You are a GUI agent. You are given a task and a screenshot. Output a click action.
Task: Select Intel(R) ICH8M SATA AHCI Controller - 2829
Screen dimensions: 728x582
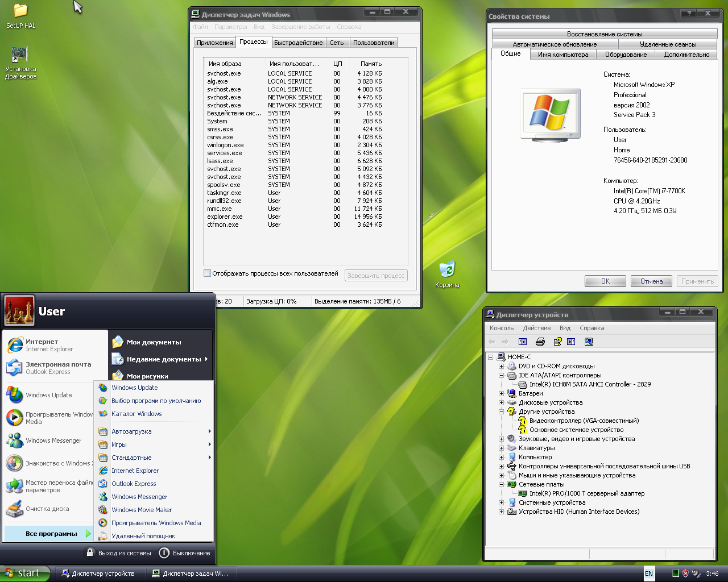(590, 384)
